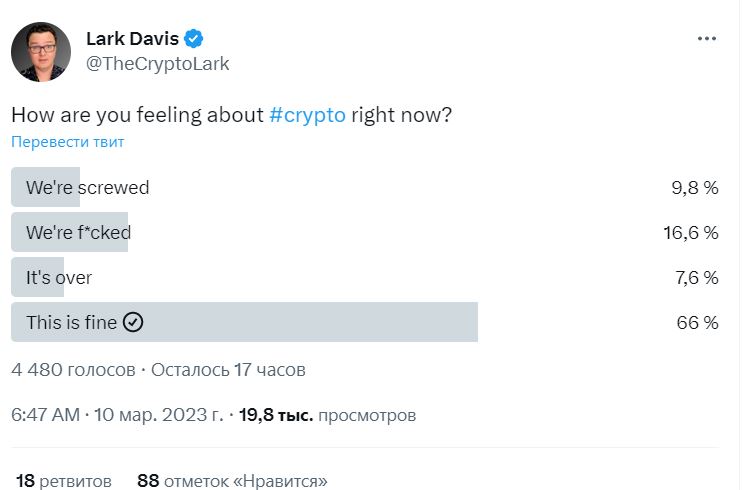Click the blue verified badge
The height and width of the screenshot is (490, 752).
tap(194, 39)
